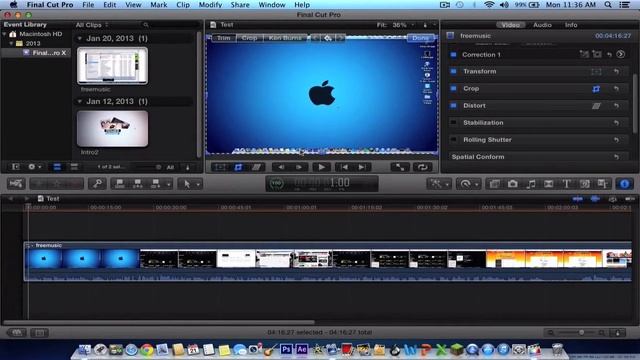Activate the Transform tool under viewer

(220, 167)
